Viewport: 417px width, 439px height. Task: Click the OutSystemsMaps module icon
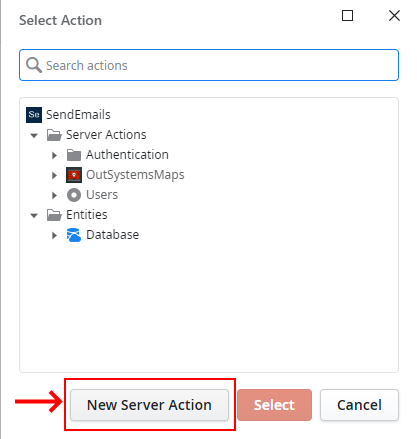pyautogui.click(x=74, y=175)
